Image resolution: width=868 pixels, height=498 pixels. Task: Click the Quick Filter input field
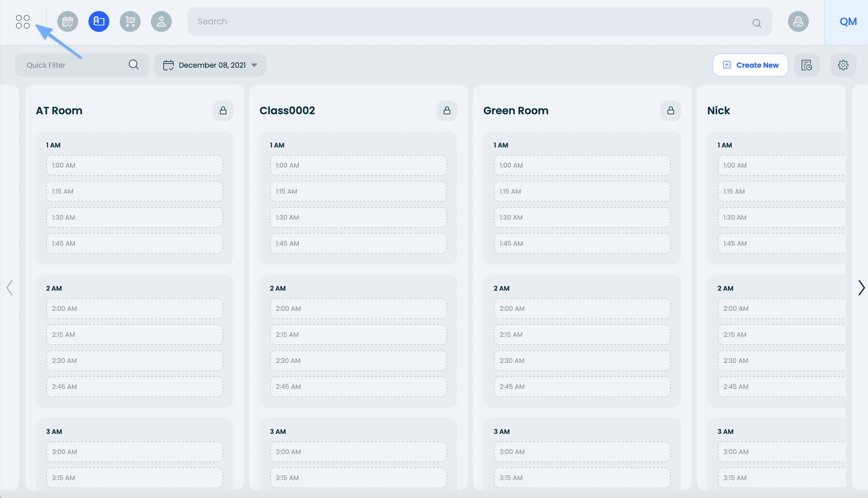pyautogui.click(x=75, y=65)
